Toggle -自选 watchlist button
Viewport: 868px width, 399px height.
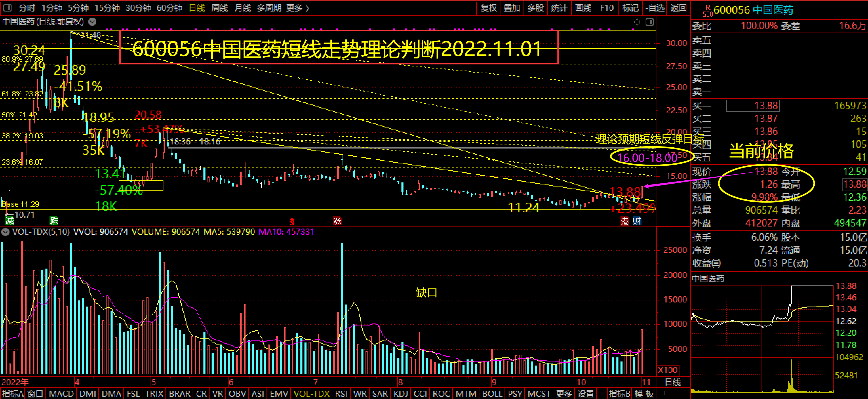655,8
